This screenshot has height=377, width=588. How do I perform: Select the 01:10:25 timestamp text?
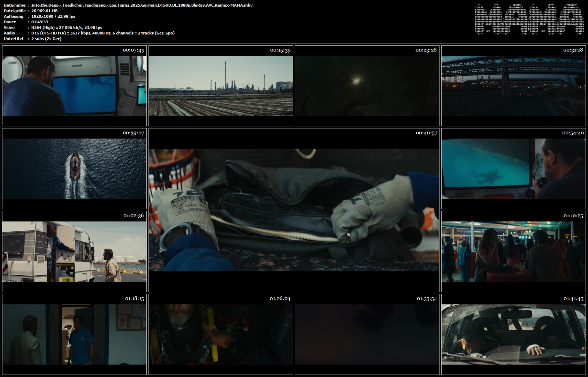point(573,216)
